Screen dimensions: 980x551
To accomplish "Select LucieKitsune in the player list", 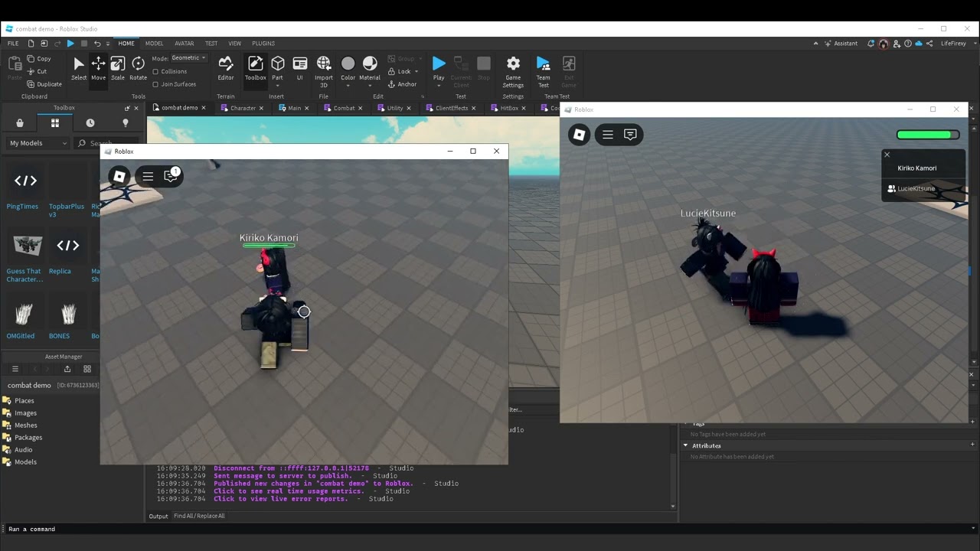I will click(x=916, y=188).
